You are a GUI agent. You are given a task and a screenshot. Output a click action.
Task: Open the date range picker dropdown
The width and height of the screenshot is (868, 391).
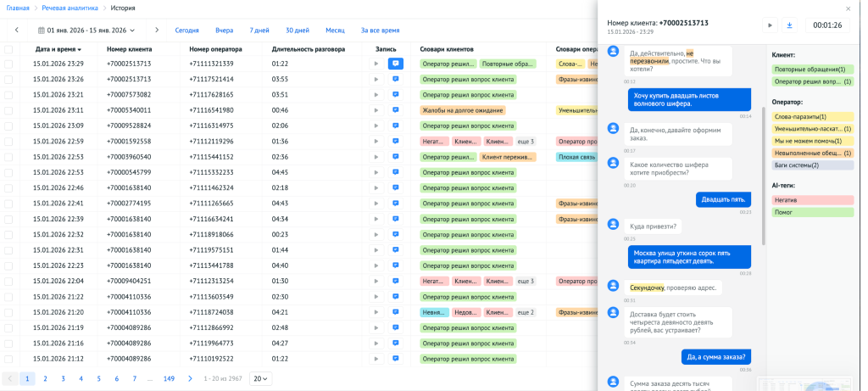pos(87,31)
